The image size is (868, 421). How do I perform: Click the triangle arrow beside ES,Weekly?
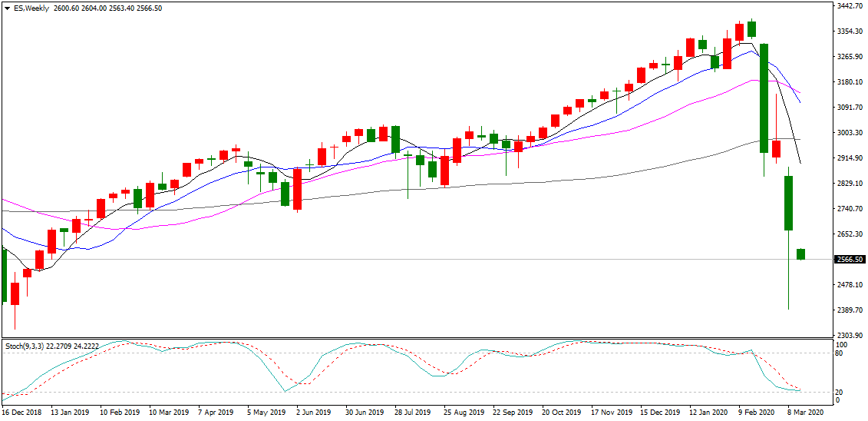point(6,8)
